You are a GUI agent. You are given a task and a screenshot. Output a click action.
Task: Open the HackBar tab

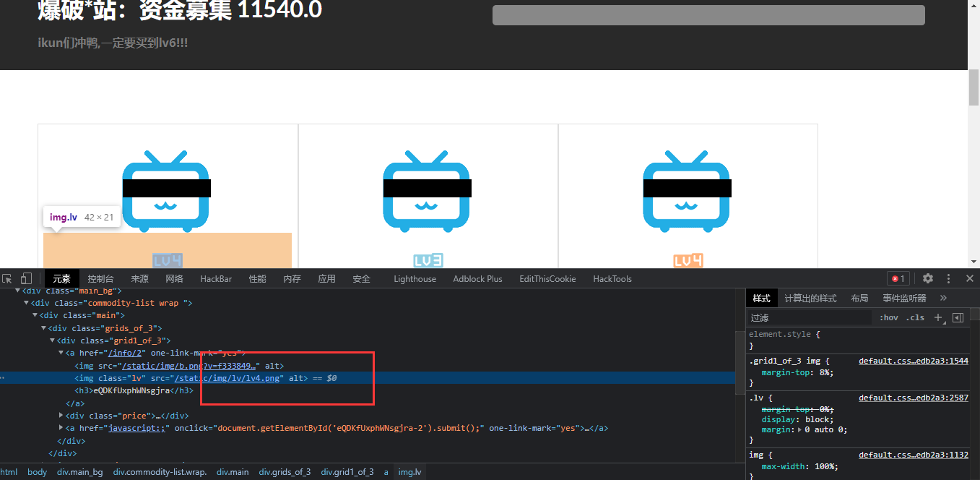pos(217,279)
